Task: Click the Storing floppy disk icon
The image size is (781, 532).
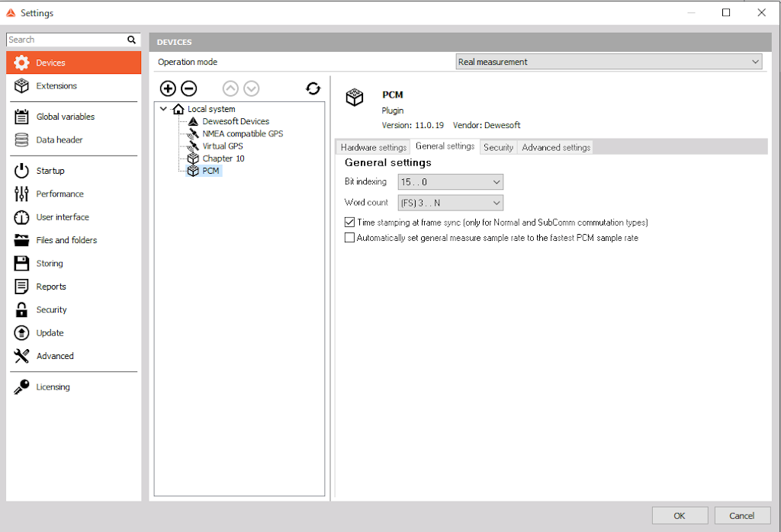Action: [x=21, y=263]
